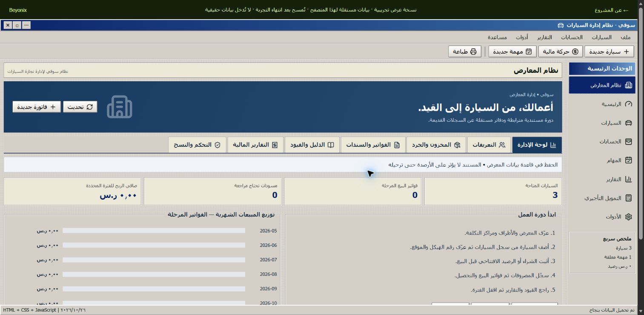
Task: Click the bar chart icon for sidebar التقارير
Action: tap(628, 179)
